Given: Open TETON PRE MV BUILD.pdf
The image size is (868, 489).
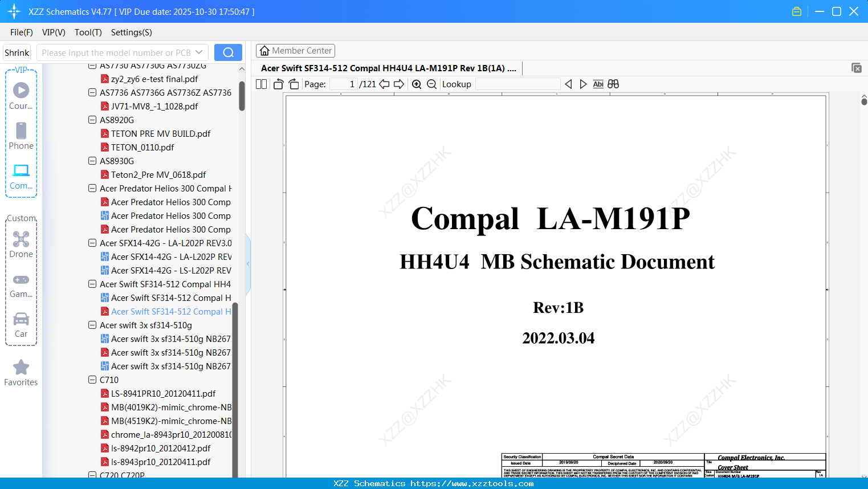Looking at the screenshot, I should click(161, 133).
